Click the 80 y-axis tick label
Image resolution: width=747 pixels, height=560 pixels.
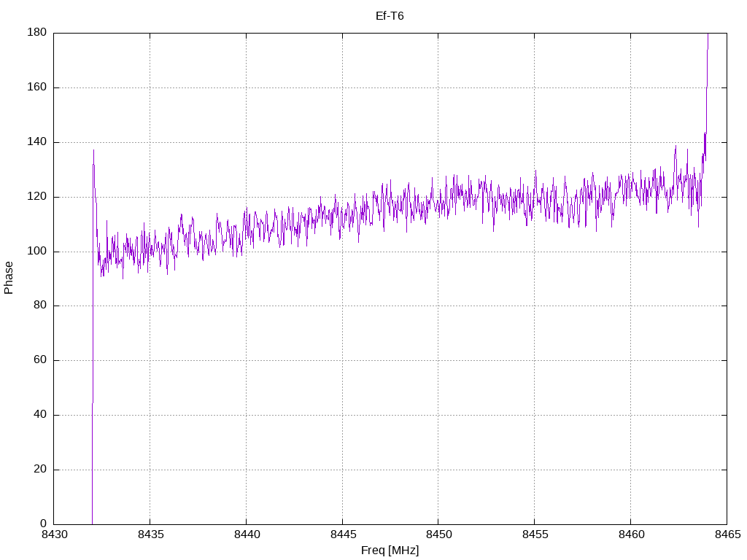click(x=40, y=306)
